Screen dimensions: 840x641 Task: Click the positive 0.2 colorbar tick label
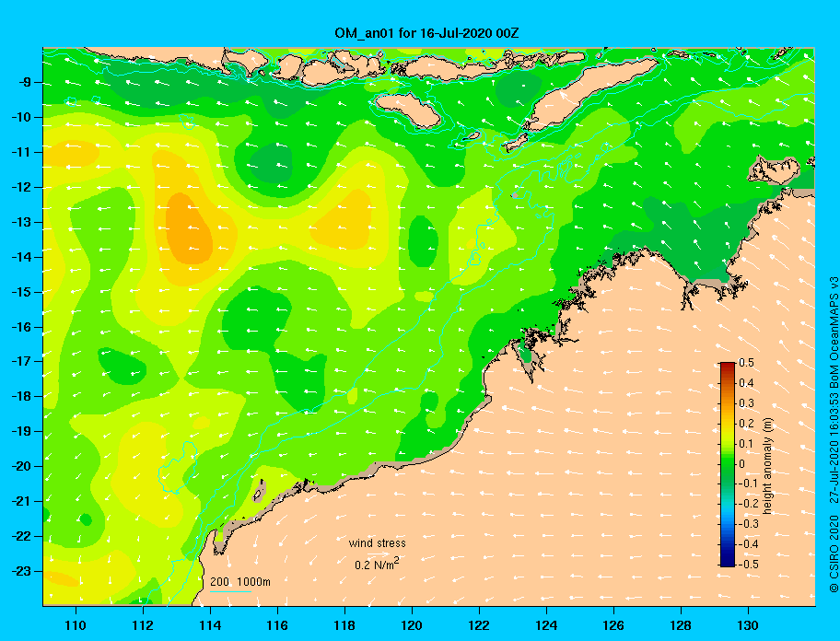tap(746, 423)
